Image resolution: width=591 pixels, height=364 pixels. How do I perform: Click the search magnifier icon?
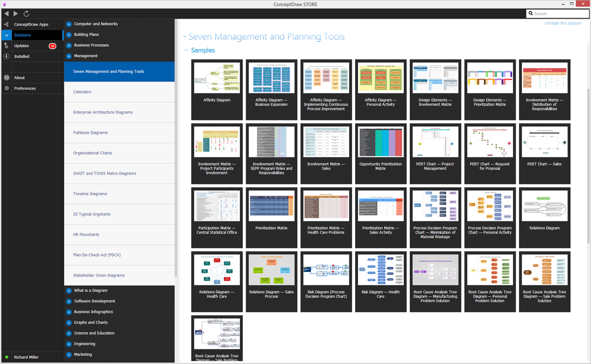click(531, 14)
